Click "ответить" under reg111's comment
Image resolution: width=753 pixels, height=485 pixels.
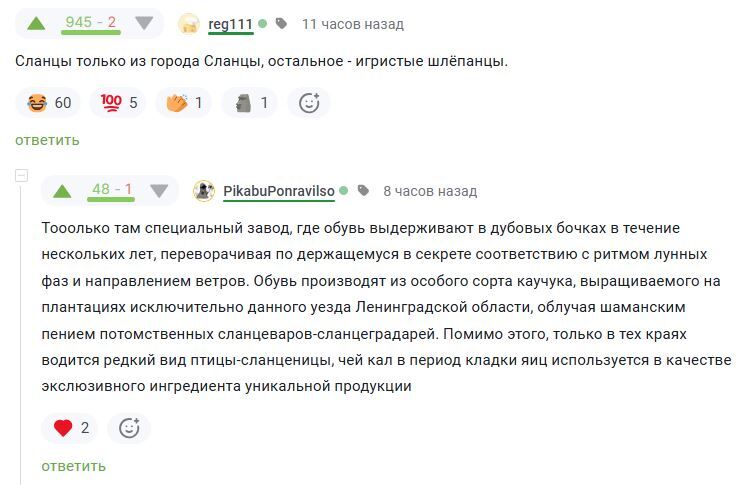(47, 140)
